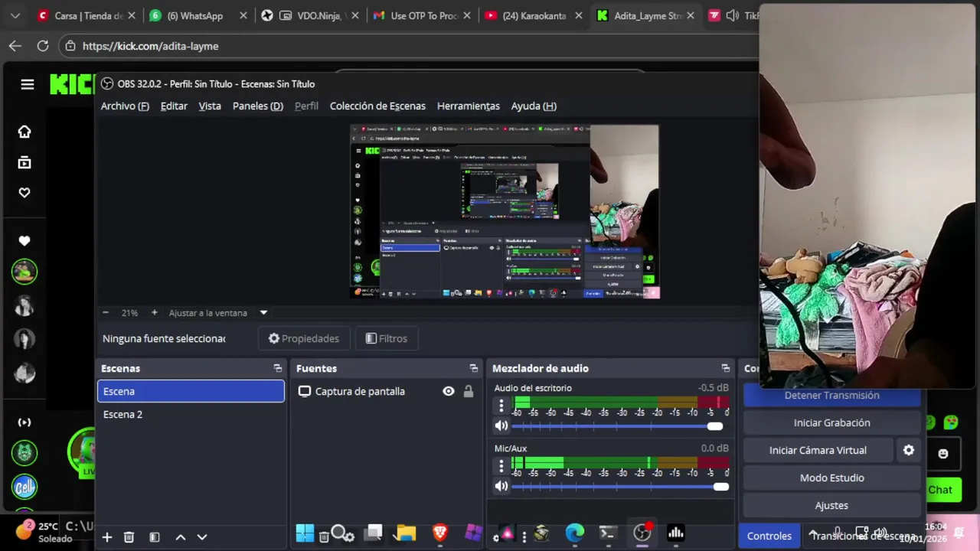Move scene down with the arrow icon
The height and width of the screenshot is (551, 980).
202,537
